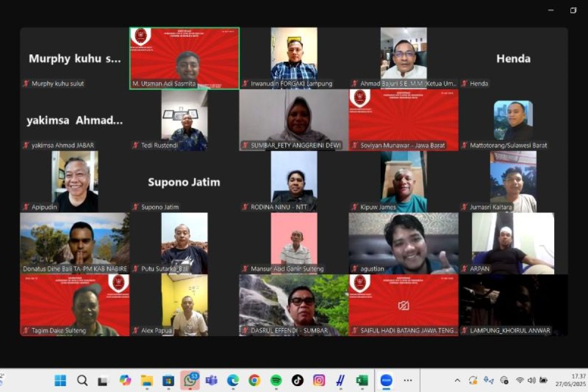The width and height of the screenshot is (588, 392).
Task: Select M. Utsman Adi Sasmita's video tile
Action: (x=184, y=58)
